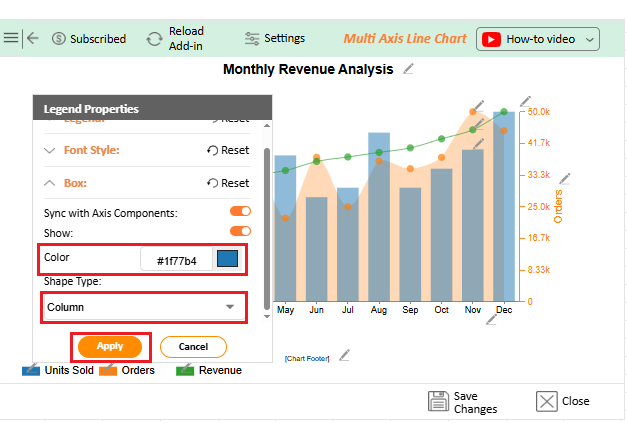The height and width of the screenshot is (440, 627).
Task: Click the orange Apply button
Action: coord(110,346)
